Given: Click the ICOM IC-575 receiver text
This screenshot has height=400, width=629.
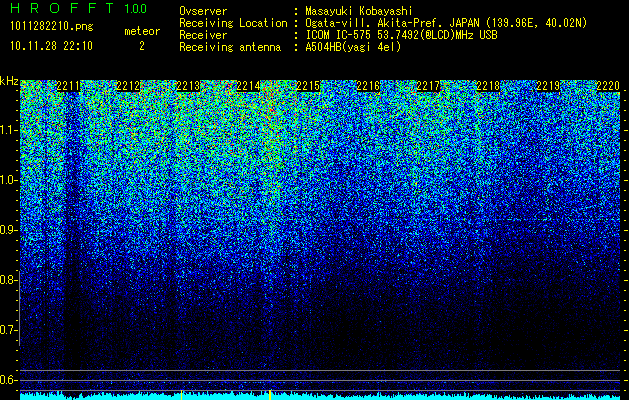Looking at the screenshot, I should point(401,35).
